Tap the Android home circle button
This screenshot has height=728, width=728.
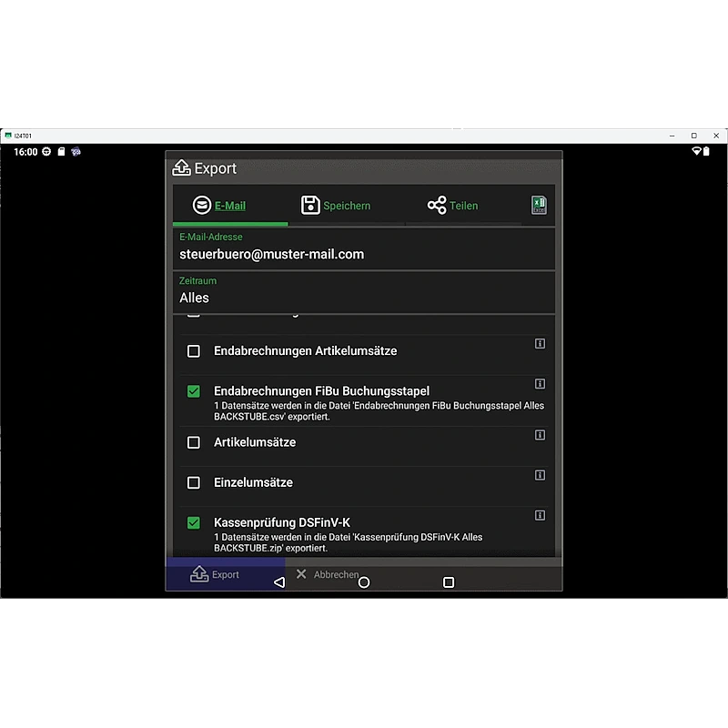tap(364, 582)
